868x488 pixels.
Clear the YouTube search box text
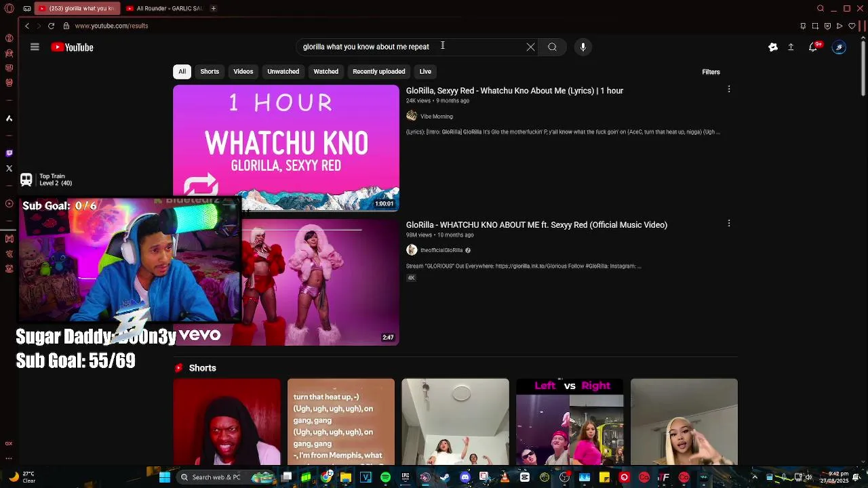click(x=530, y=47)
